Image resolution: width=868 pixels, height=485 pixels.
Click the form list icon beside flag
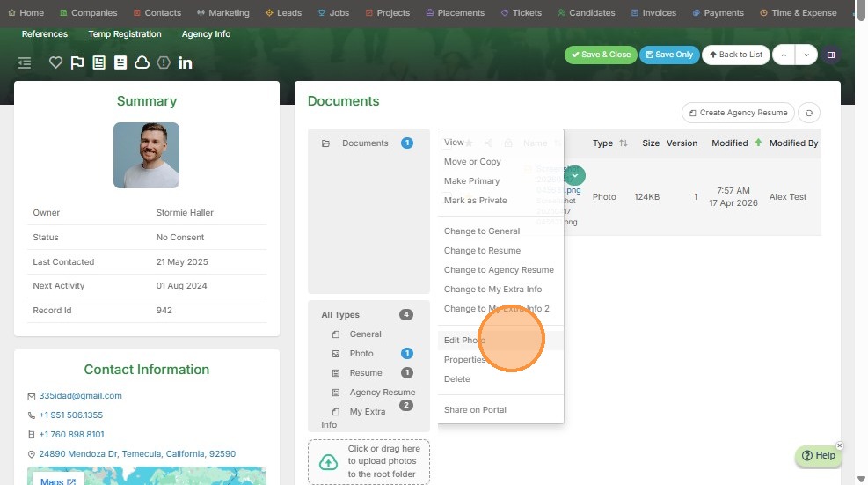(98, 62)
